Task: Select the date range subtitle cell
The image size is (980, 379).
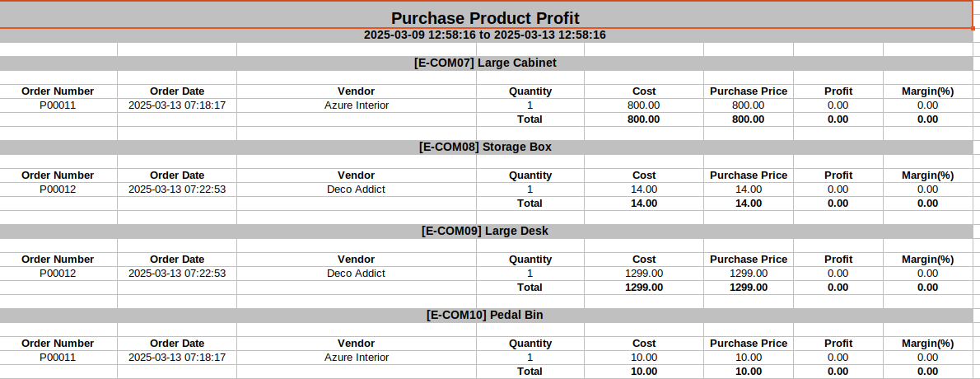Action: [x=485, y=35]
